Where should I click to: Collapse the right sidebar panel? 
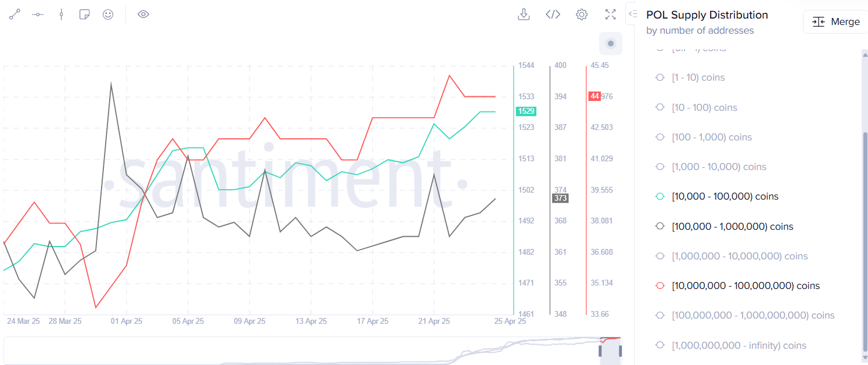pos(632,13)
